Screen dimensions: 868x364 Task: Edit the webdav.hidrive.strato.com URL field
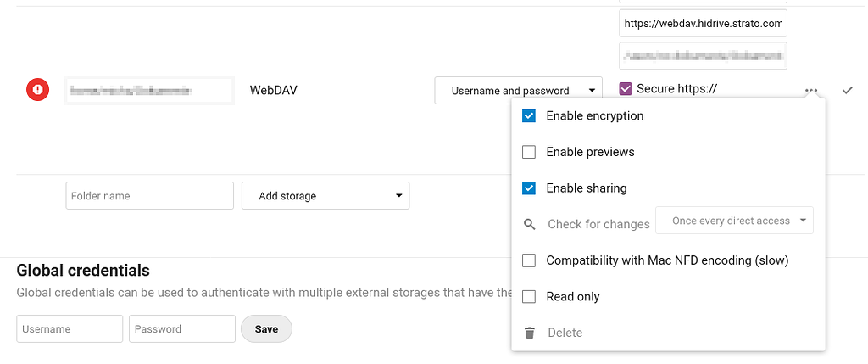coord(703,23)
